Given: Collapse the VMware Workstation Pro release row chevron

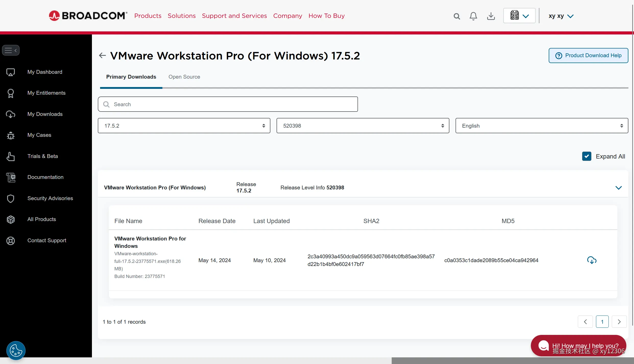Looking at the screenshot, I should pos(618,188).
